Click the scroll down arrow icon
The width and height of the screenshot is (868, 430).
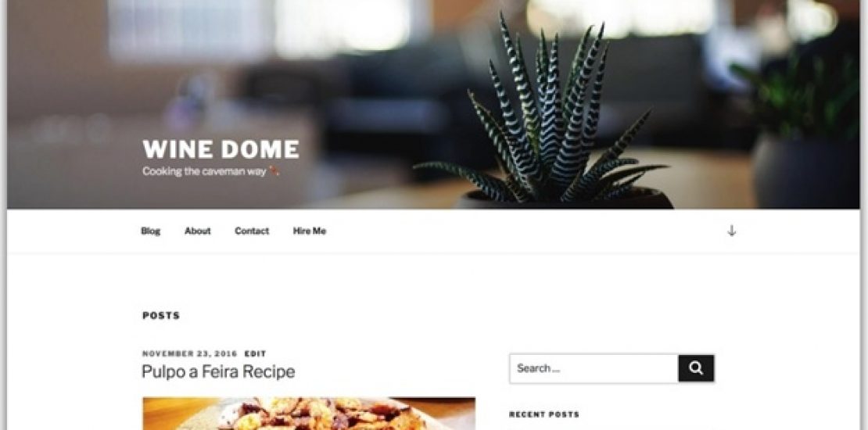(x=731, y=231)
